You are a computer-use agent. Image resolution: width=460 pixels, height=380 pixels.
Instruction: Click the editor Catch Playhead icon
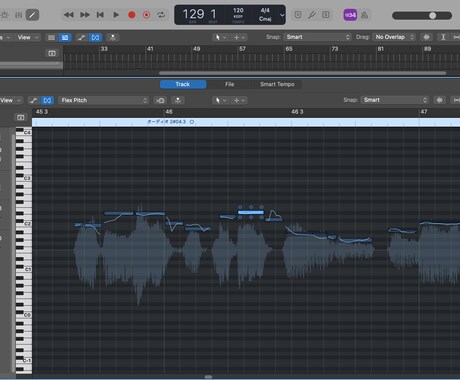coord(178,100)
